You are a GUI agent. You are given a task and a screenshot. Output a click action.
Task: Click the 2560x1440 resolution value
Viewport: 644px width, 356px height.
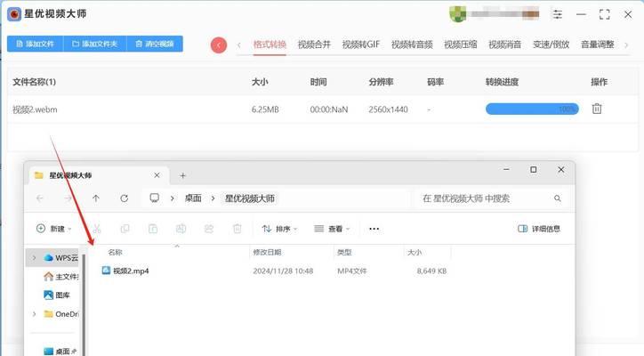tap(388, 109)
